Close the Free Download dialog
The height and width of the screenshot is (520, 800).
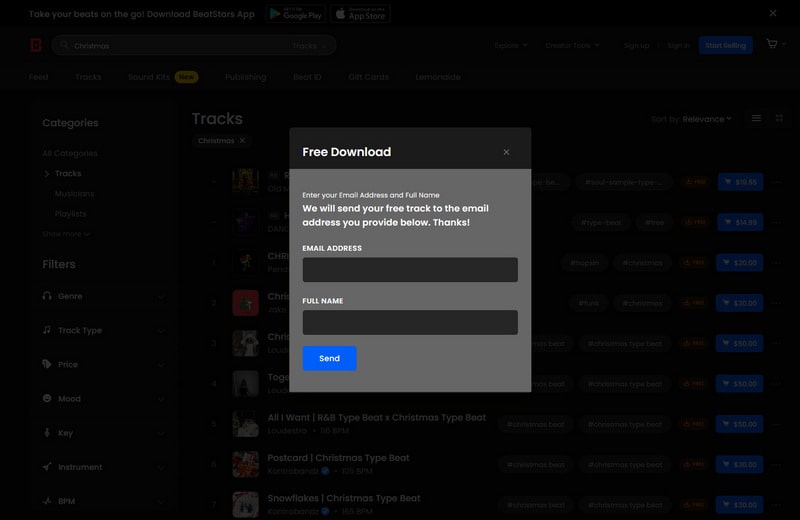click(506, 152)
